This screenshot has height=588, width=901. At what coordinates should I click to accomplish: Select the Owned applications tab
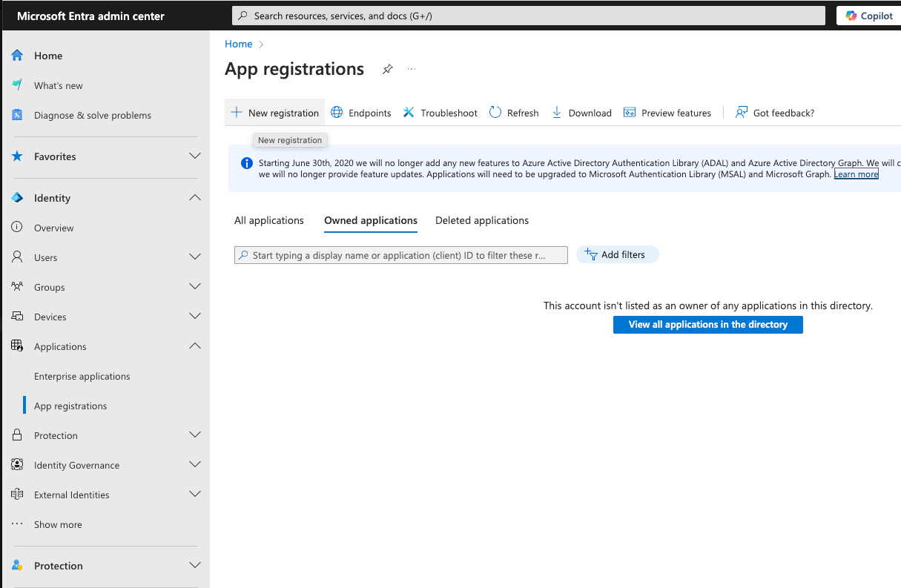(x=371, y=220)
